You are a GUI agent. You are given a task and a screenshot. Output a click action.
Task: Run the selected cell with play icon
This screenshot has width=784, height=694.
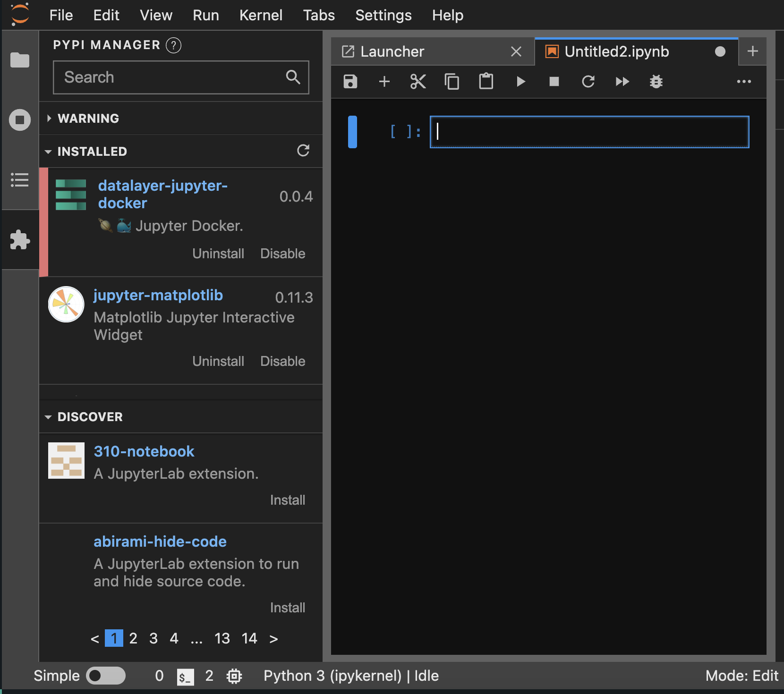pos(520,82)
